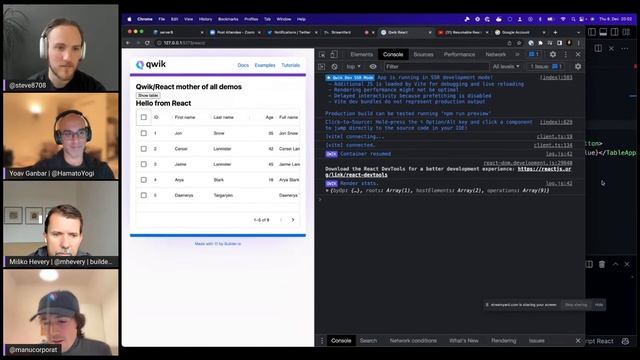Click the Qwik logo on the page
Image resolution: width=640 pixels, height=360 pixels.
(x=151, y=64)
